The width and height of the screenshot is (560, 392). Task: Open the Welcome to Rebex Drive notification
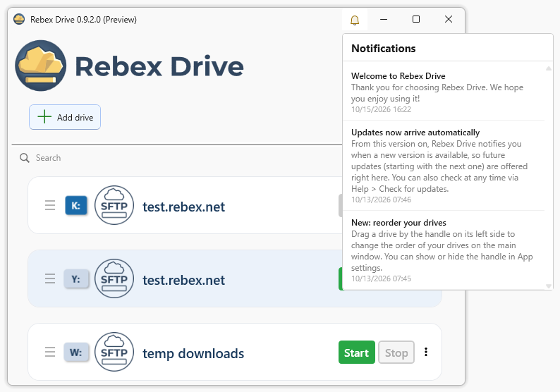pos(444,92)
